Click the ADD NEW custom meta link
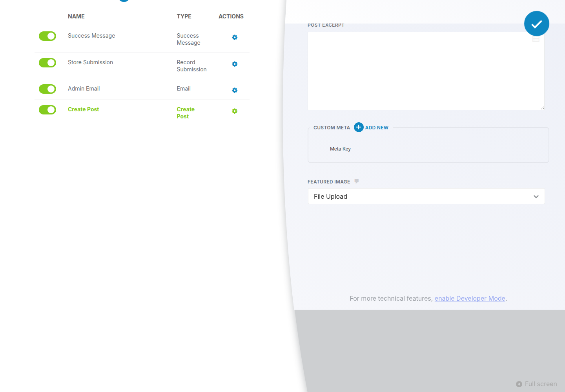This screenshot has height=392, width=565. tap(377, 128)
